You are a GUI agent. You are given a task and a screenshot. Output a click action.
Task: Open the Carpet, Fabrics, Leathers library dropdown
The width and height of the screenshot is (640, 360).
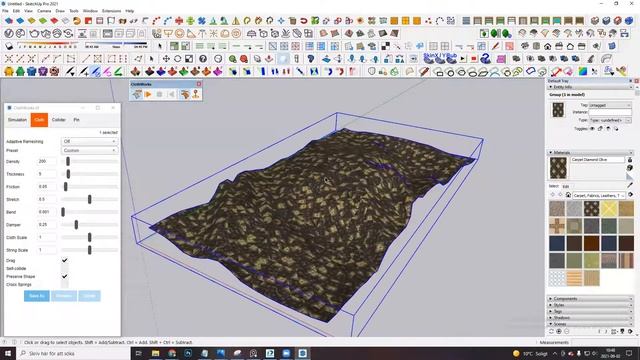coord(598,195)
